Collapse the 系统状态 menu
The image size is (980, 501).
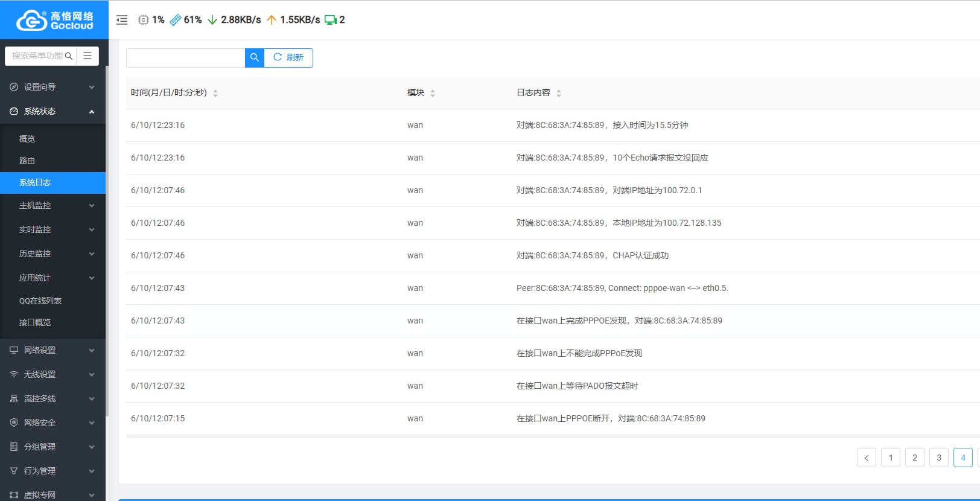[x=52, y=111]
